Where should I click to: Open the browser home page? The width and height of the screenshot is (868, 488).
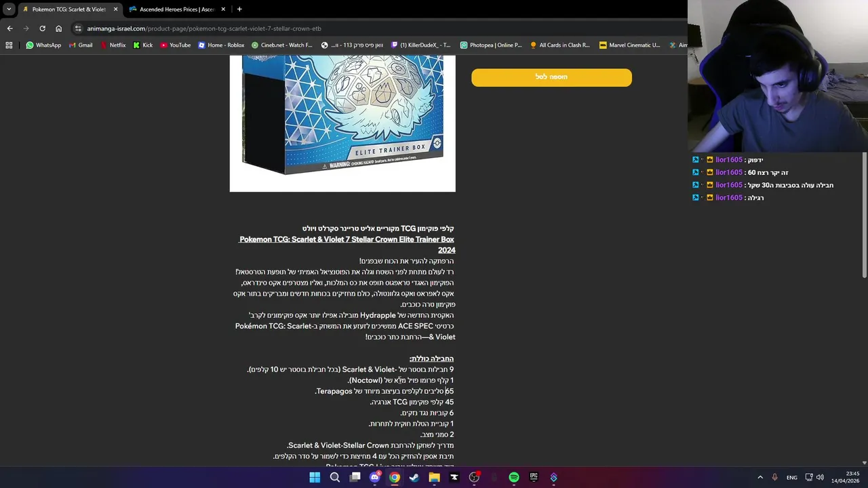pos(58,28)
